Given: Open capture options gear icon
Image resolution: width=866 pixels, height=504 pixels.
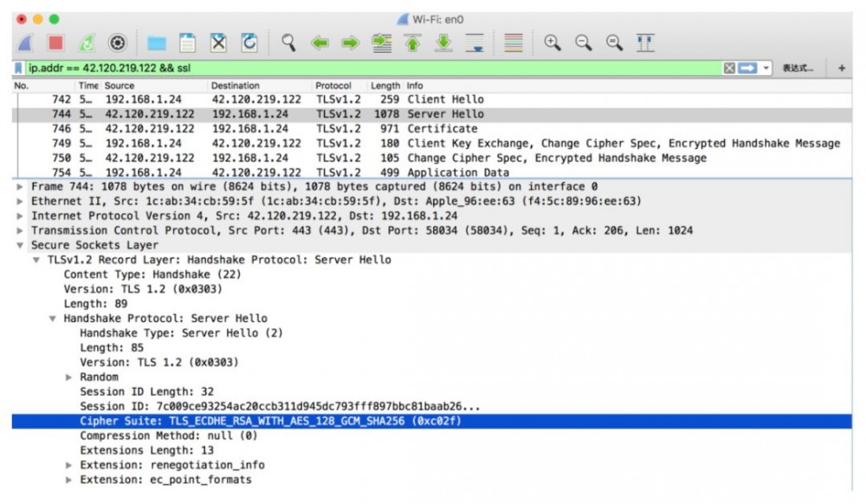Looking at the screenshot, I should pos(118,43).
